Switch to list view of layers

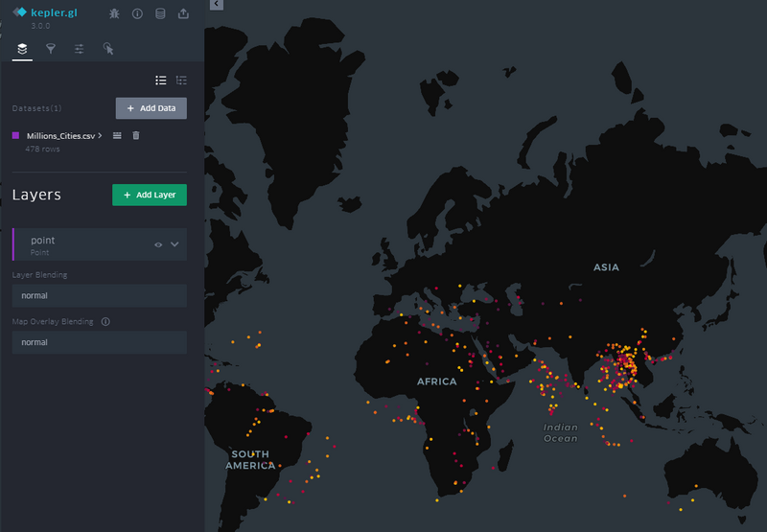coord(161,81)
